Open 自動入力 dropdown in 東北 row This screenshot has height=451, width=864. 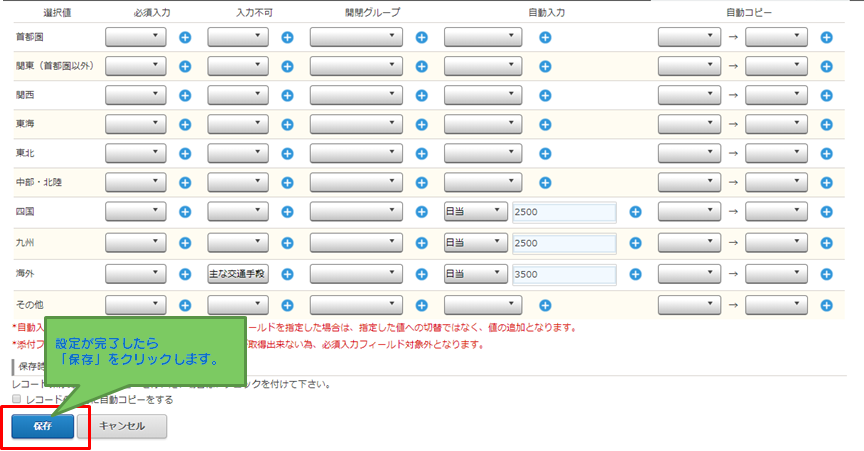coord(483,153)
